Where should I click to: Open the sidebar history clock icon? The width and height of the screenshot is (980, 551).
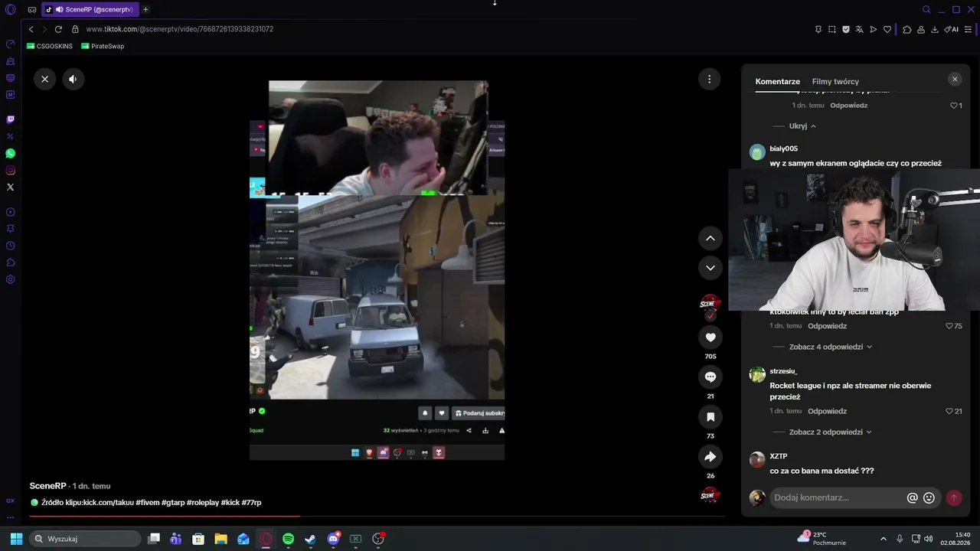(11, 246)
